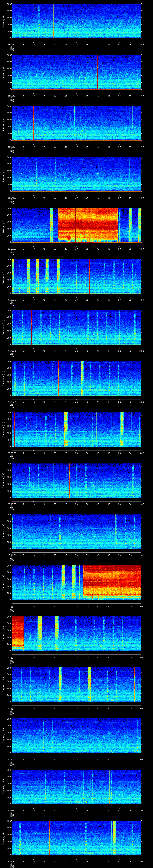Viewport: 153px width, 868px height.
Task: Click the 6:00 end-time label under the 23:05:00 spectrogram
Action: pyautogui.click(x=141, y=249)
